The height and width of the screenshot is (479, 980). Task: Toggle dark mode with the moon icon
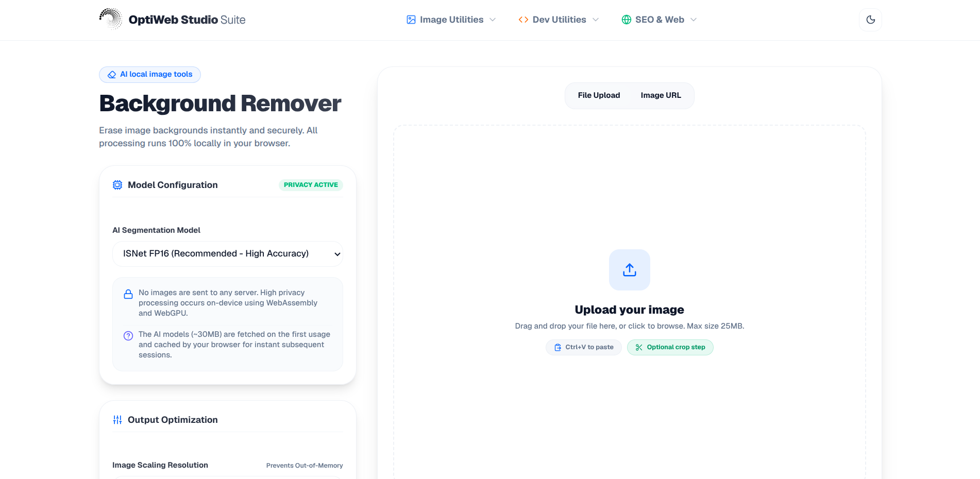point(871,20)
